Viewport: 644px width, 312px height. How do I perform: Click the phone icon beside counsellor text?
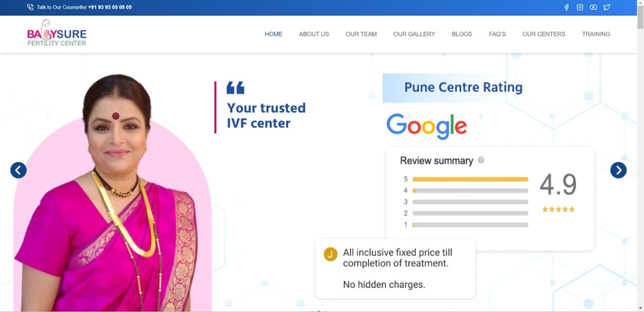[30, 7]
